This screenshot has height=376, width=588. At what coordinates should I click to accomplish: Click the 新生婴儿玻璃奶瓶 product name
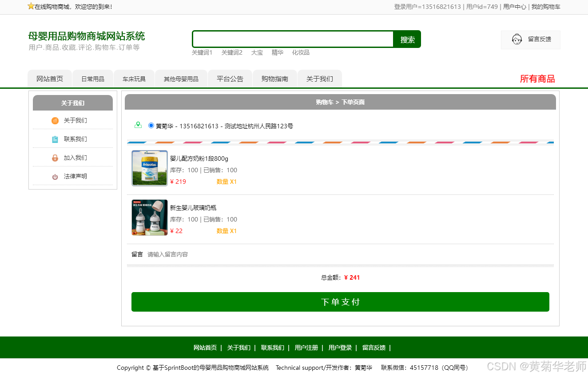(x=193, y=208)
